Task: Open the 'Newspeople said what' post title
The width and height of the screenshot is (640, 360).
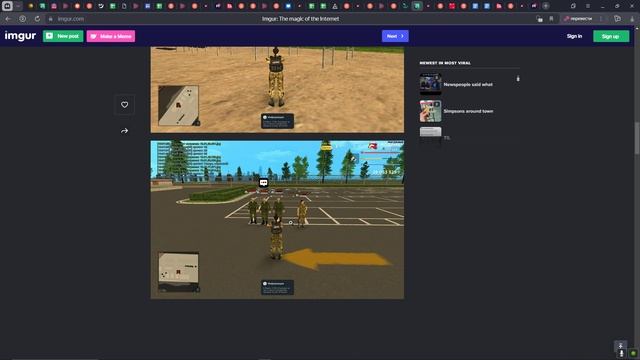Action: pos(468,84)
